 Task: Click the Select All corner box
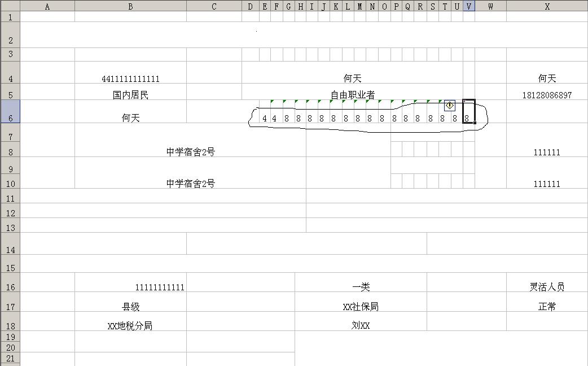[10, 6]
